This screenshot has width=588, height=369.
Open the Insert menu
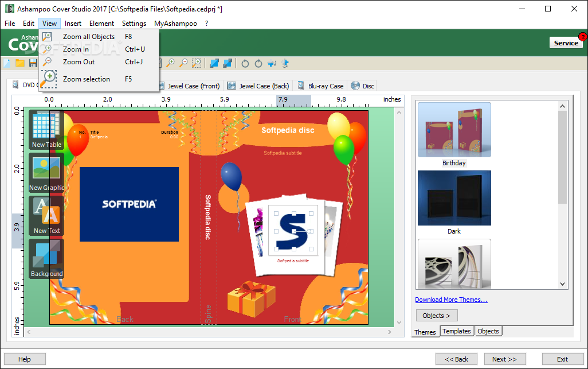[x=73, y=24]
